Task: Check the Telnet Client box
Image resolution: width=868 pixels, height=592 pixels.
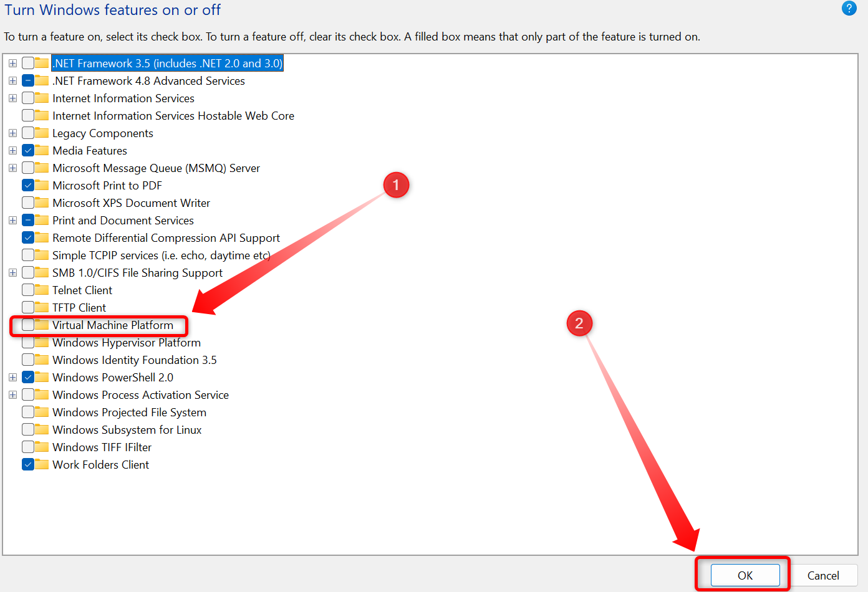Action: (x=28, y=290)
